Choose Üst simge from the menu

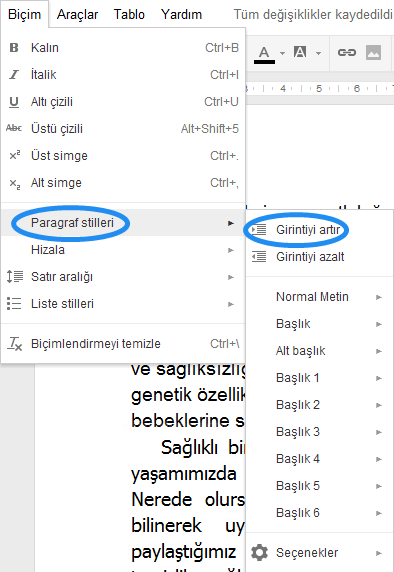(123, 156)
